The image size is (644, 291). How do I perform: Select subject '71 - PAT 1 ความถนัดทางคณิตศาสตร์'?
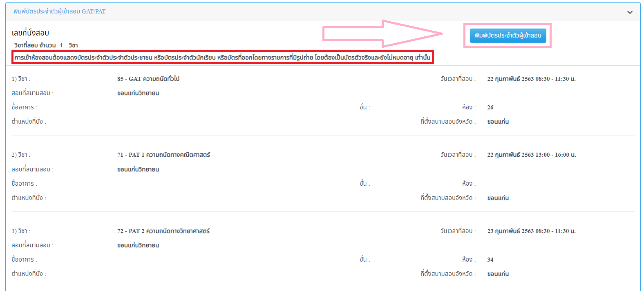tap(163, 155)
